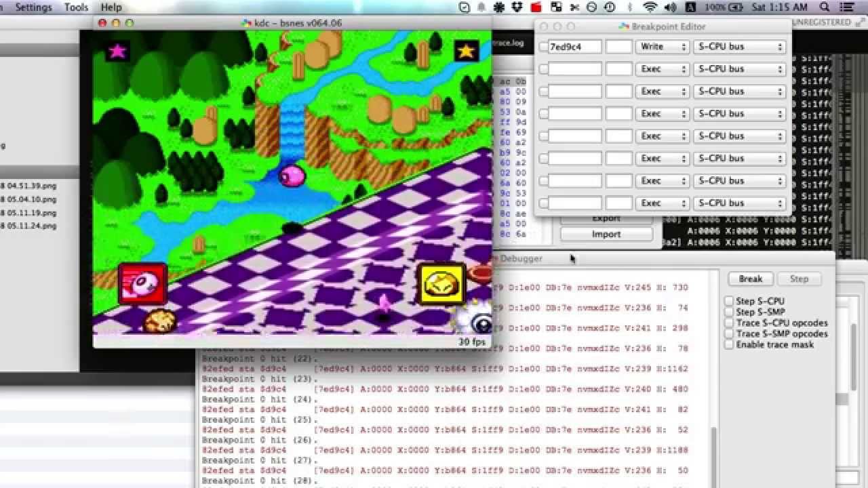Click the Step button in Debugger
868x488 pixels.
(x=799, y=279)
